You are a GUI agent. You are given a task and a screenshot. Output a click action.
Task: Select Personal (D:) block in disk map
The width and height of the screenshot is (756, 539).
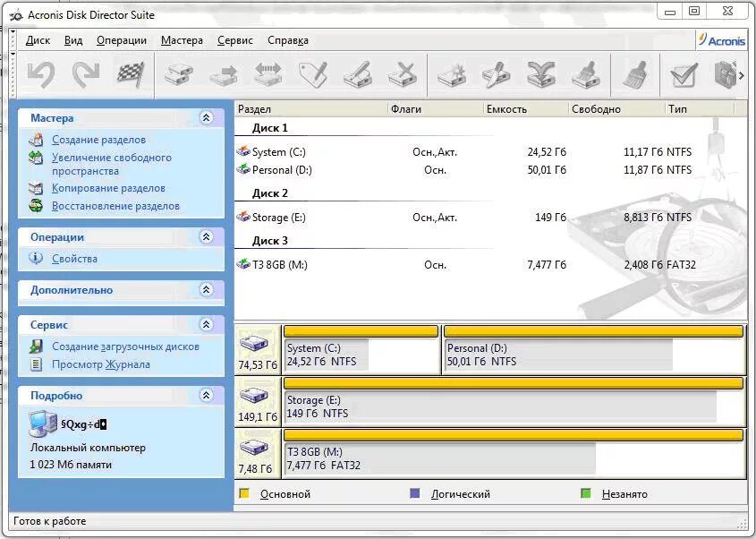tap(594, 350)
